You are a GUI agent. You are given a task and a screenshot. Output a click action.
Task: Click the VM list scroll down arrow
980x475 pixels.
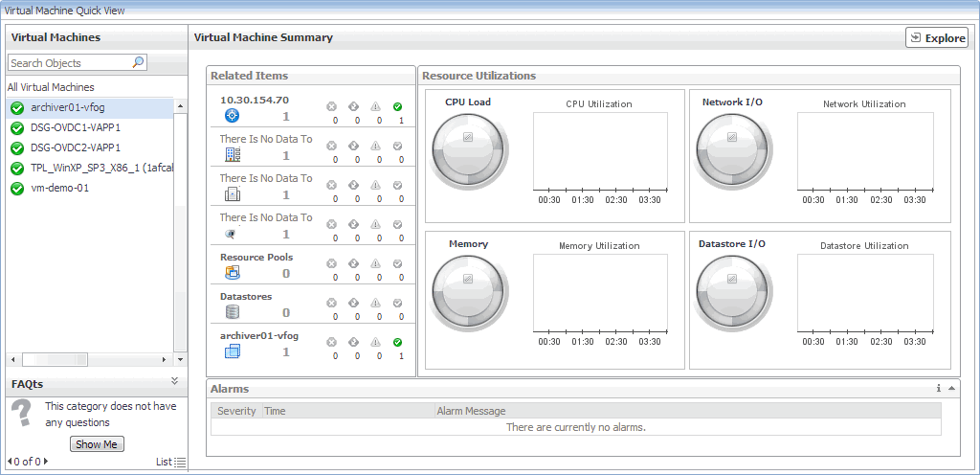tap(180, 359)
